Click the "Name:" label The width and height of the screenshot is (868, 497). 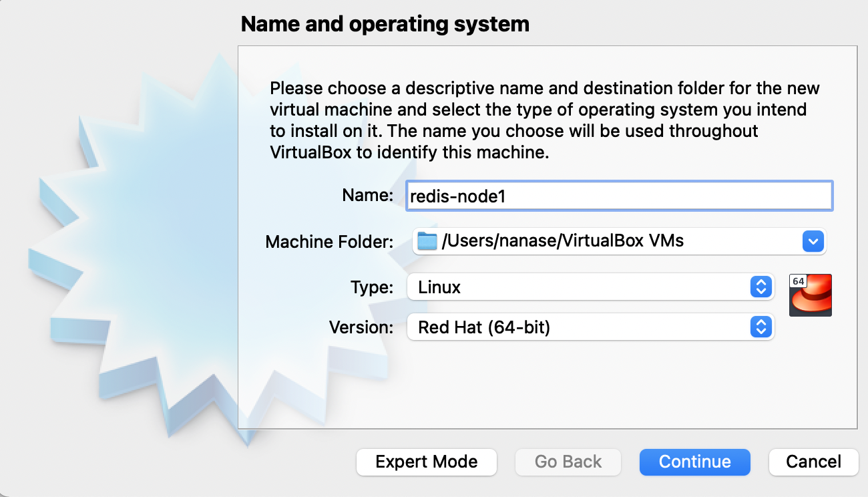click(x=368, y=195)
